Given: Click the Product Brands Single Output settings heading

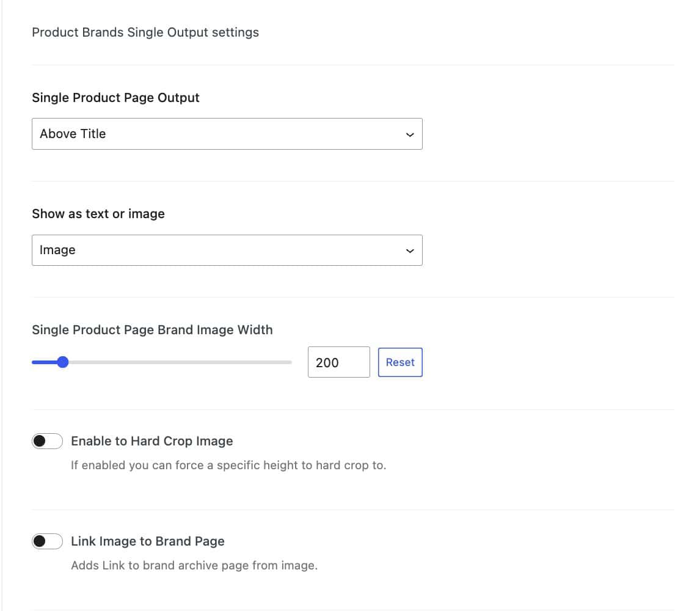Looking at the screenshot, I should point(145,32).
